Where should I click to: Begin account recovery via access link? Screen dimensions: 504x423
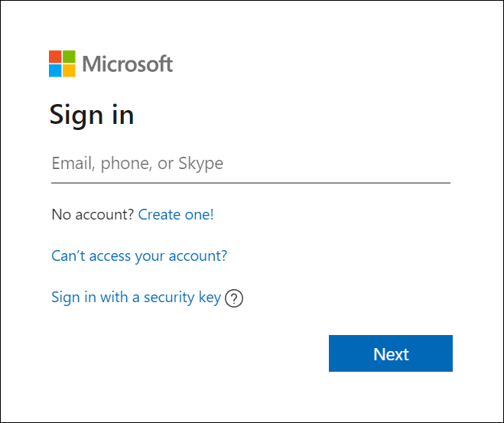(139, 255)
